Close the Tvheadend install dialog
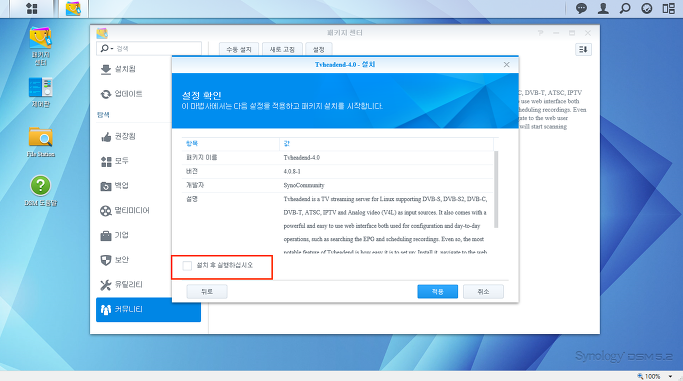The width and height of the screenshot is (683, 381). (x=506, y=64)
